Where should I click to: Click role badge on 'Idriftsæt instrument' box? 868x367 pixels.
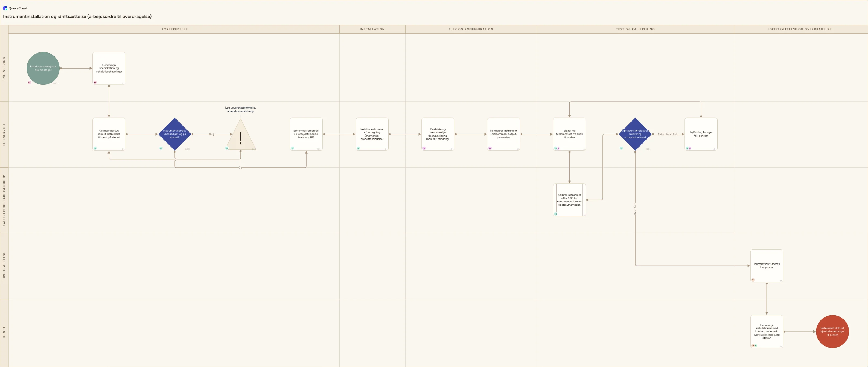click(753, 280)
